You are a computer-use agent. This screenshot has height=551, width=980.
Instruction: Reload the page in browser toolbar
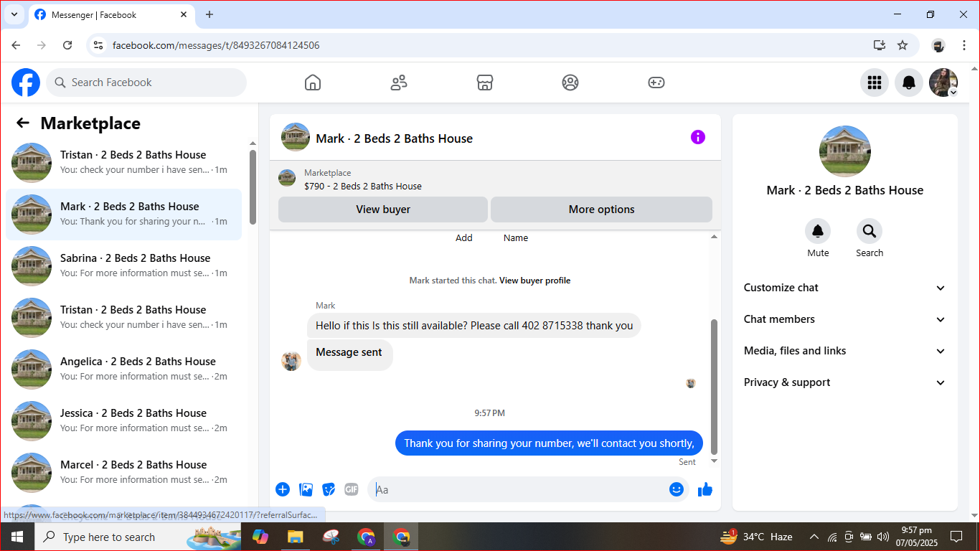67,45
